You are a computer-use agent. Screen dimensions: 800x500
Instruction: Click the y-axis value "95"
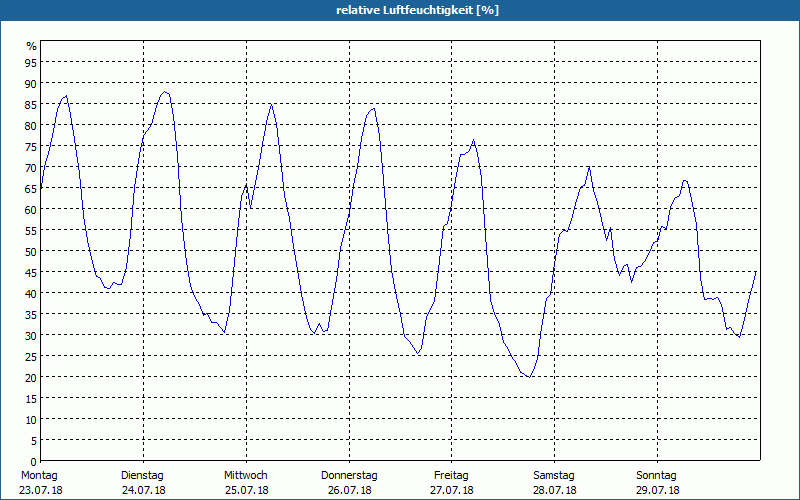(31, 62)
